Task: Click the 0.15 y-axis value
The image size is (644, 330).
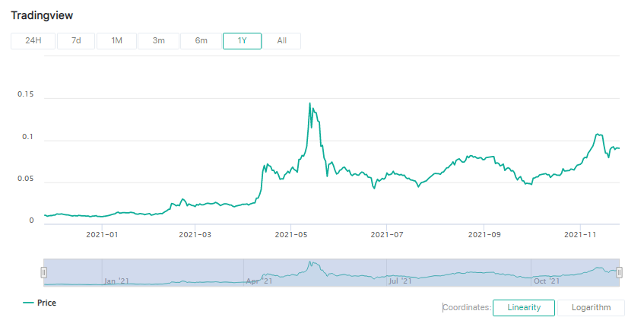Action: point(25,94)
